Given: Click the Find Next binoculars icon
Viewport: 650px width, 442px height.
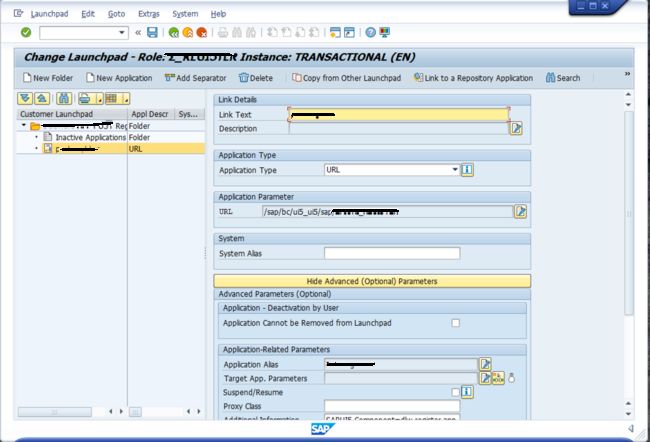Looking at the screenshot, I should pos(251,32).
